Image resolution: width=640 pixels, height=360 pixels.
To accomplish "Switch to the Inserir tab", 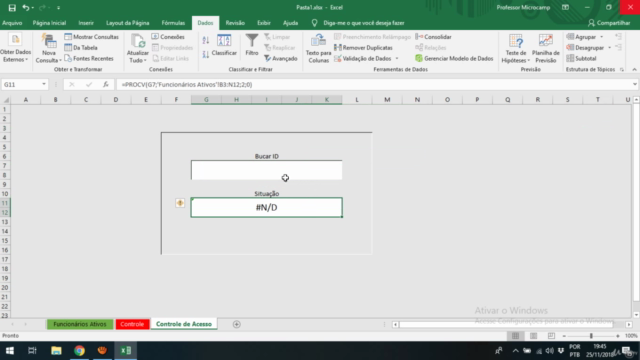I will pyautogui.click(x=86, y=23).
